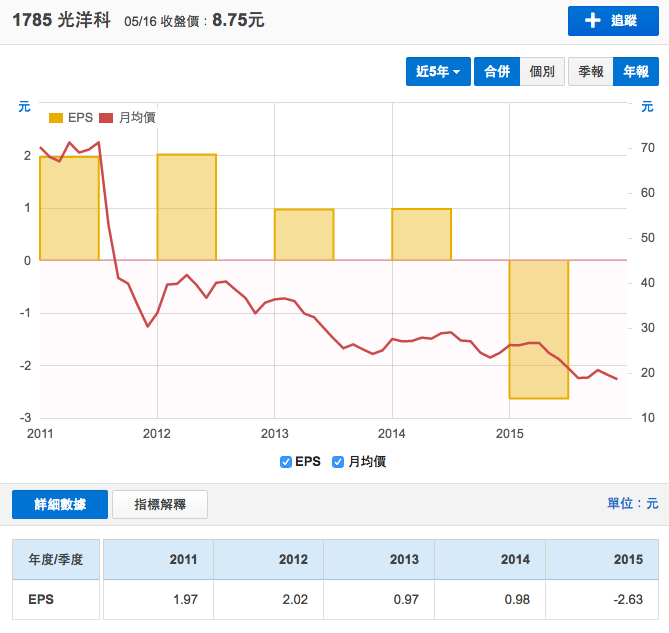The height and width of the screenshot is (633, 669).
Task: Open the 近5年 time range dropdown
Action: pos(437,72)
